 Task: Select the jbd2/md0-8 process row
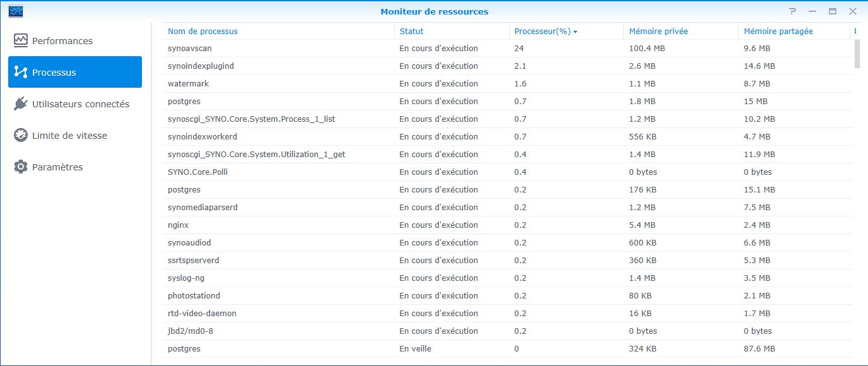[x=508, y=331]
